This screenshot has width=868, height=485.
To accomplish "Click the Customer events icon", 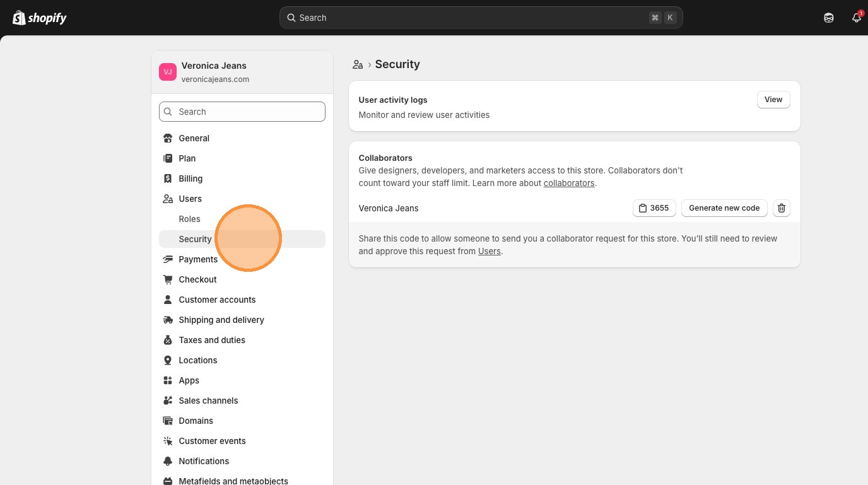I will 168,441.
